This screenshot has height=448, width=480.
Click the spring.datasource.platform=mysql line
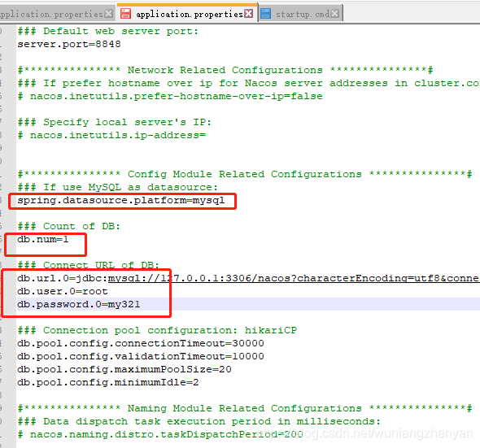121,201
